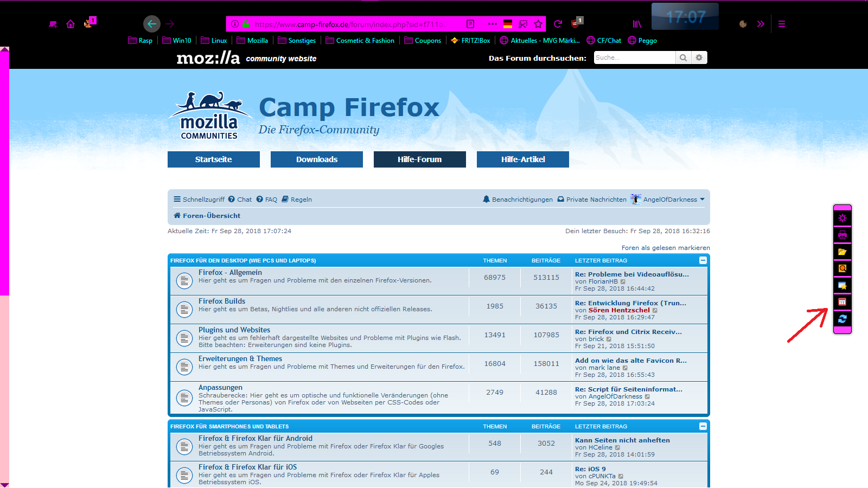
Task: Take a screenshot with the scissors icon
Action: coord(523,24)
